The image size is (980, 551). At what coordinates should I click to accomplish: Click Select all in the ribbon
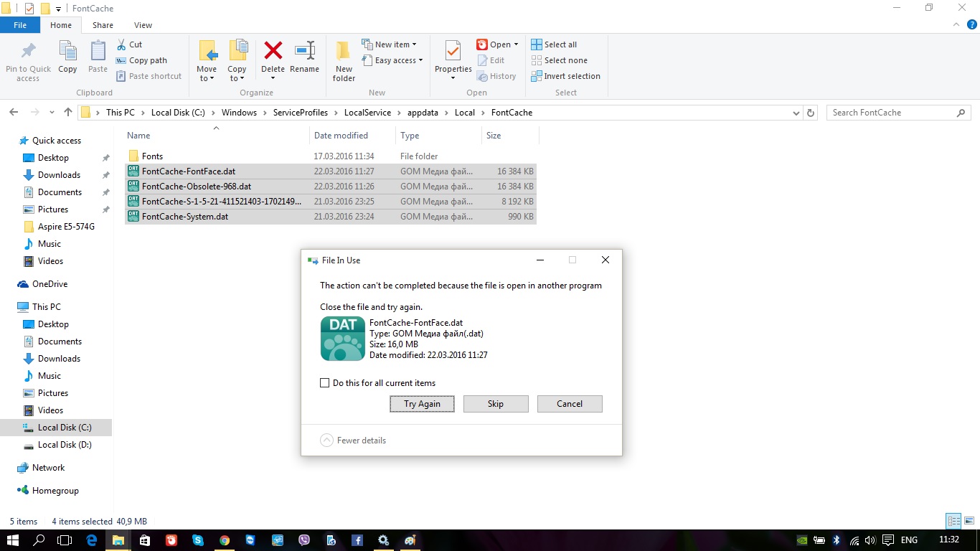(554, 44)
